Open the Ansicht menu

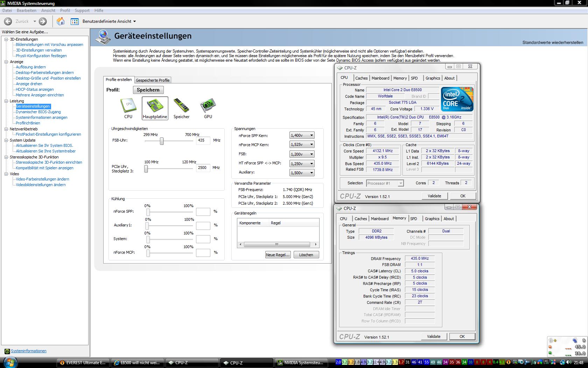point(48,11)
